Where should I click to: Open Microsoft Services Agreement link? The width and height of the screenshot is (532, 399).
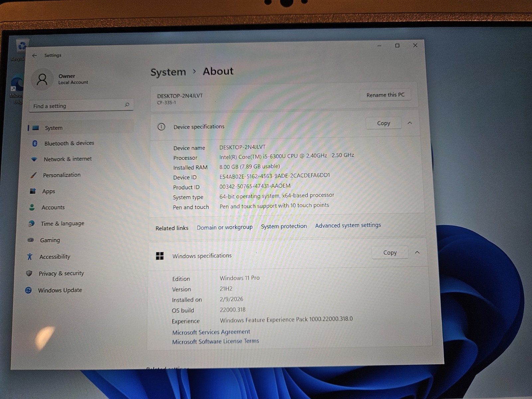point(211,332)
